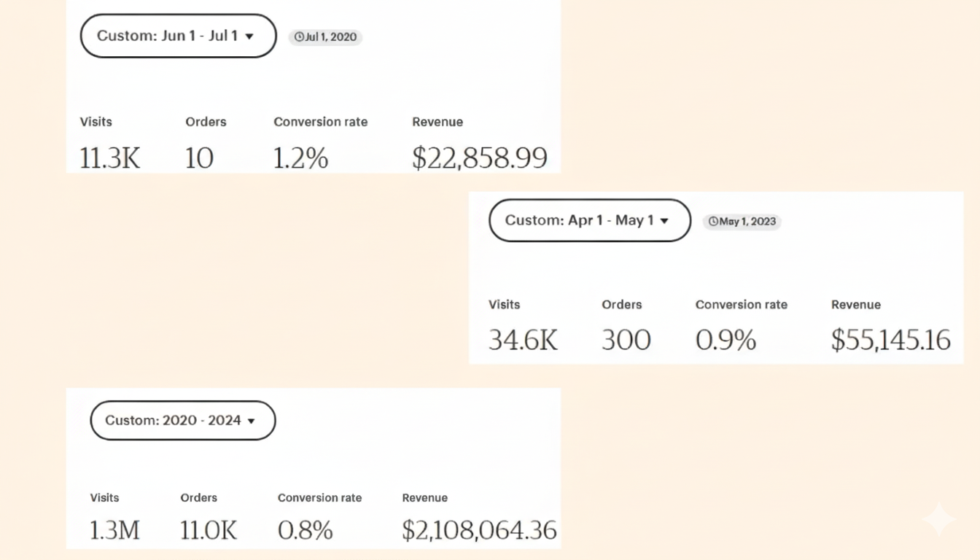Click the 11.3K visits value
Screen dimensions: 980x560
[109, 157]
